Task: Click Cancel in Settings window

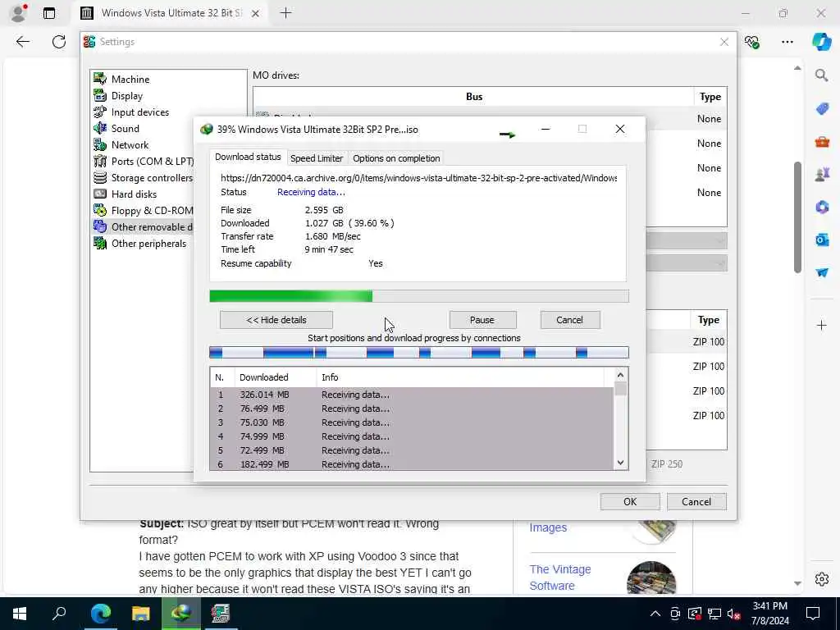Action: [x=696, y=501]
